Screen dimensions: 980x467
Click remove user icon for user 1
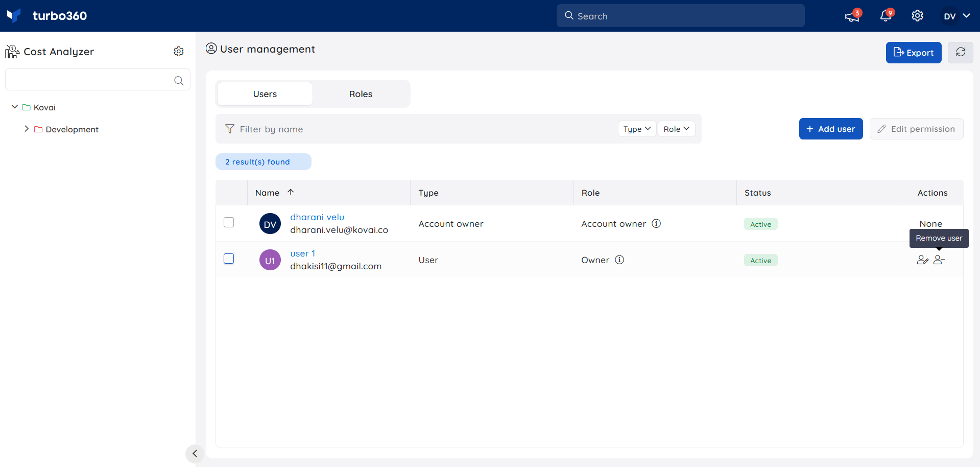939,260
